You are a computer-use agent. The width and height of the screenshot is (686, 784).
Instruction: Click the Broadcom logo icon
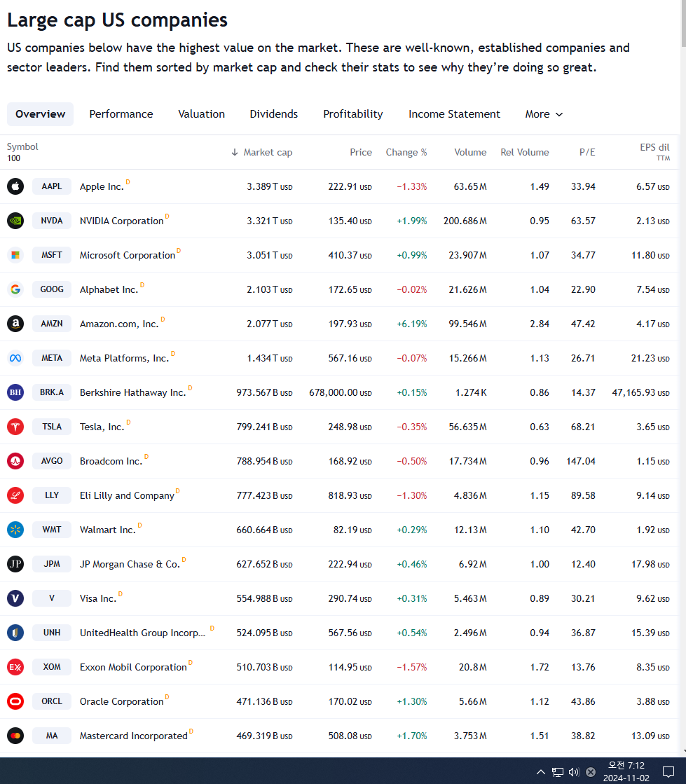coord(15,461)
